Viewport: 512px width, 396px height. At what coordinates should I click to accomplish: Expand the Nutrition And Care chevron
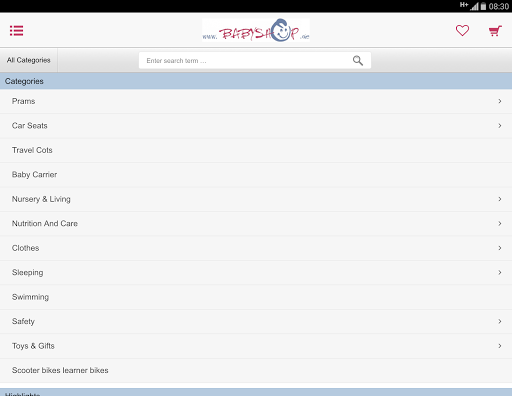point(500,223)
